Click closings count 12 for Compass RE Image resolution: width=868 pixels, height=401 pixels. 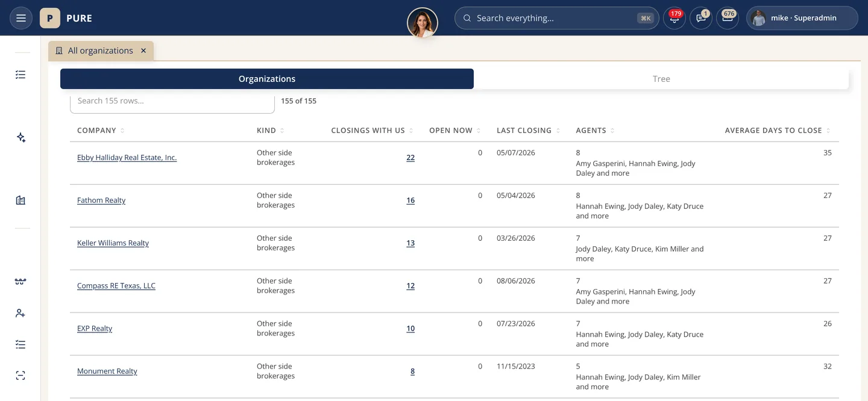410,286
